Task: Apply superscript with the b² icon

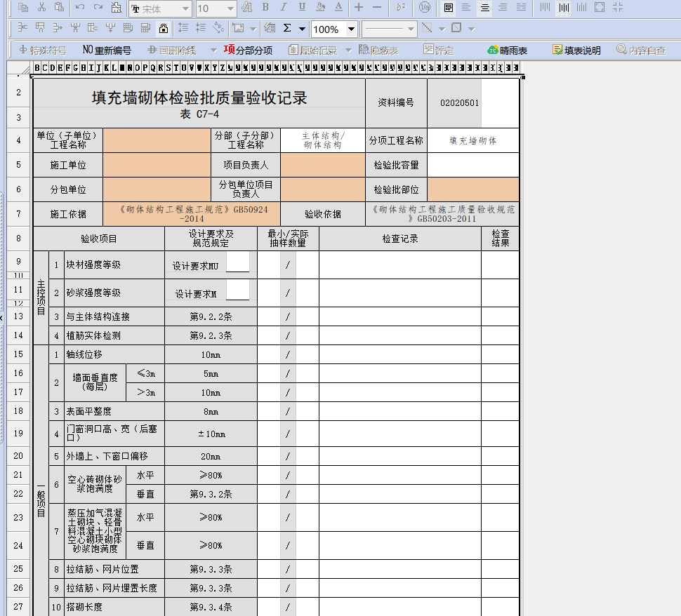Action: coord(400,8)
